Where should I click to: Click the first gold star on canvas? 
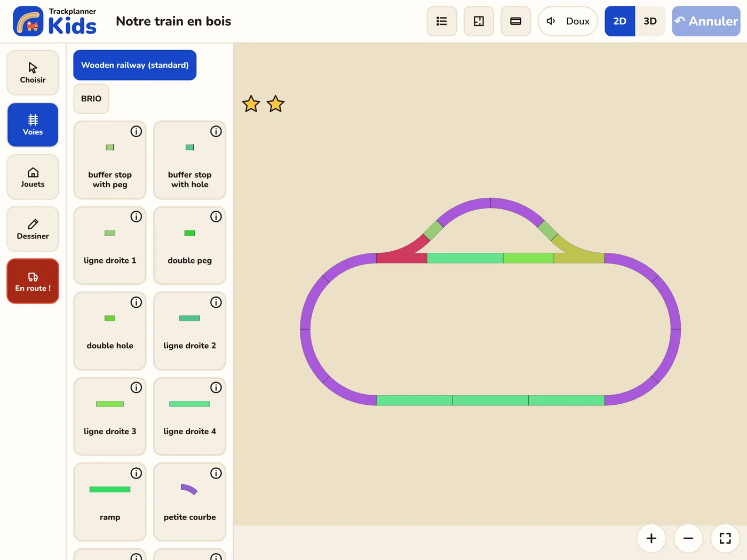pos(251,104)
